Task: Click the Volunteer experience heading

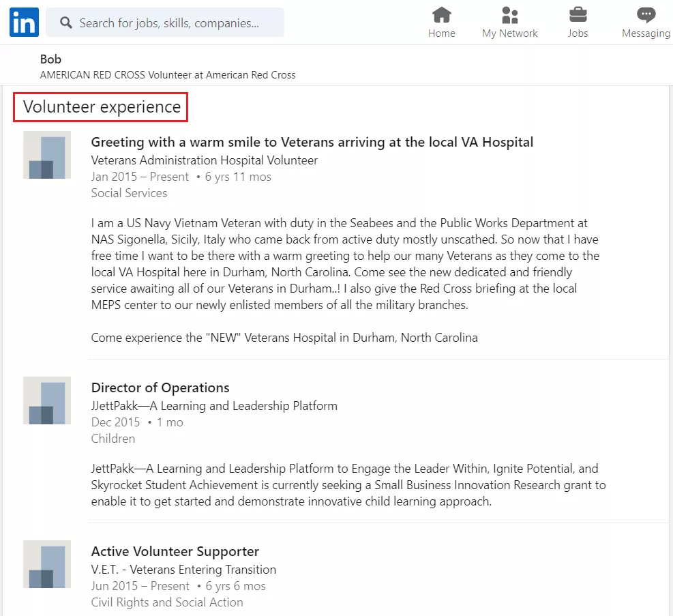Action: point(102,107)
